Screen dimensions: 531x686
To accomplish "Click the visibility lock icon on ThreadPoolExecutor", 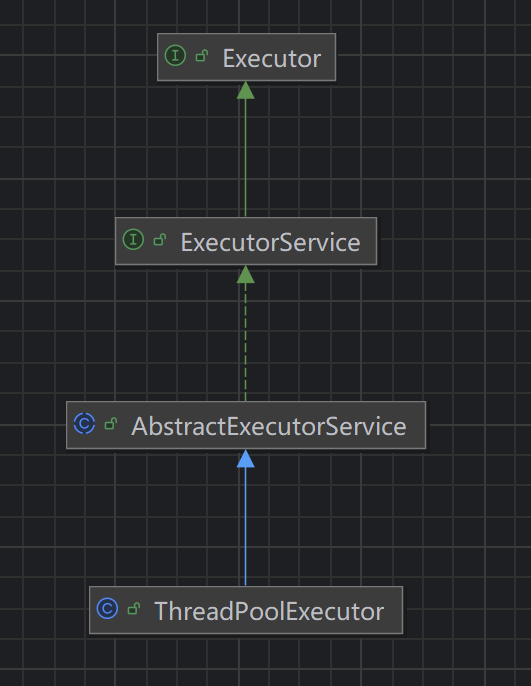I will pos(133,609).
